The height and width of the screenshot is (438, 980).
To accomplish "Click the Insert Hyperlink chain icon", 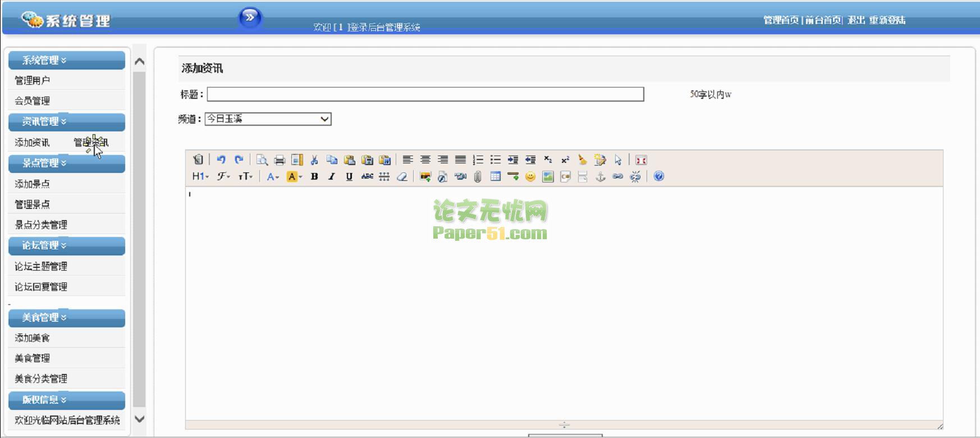I will pyautogui.click(x=617, y=176).
